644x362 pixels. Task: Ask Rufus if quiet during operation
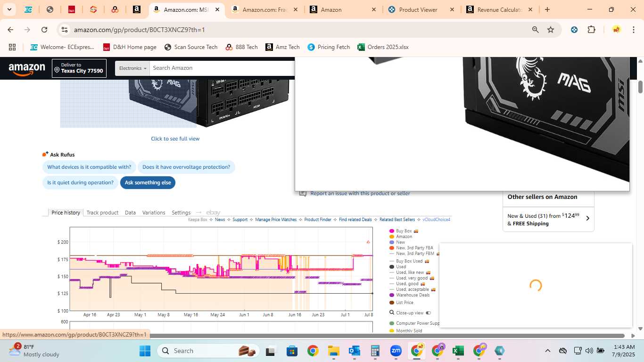tap(80, 183)
